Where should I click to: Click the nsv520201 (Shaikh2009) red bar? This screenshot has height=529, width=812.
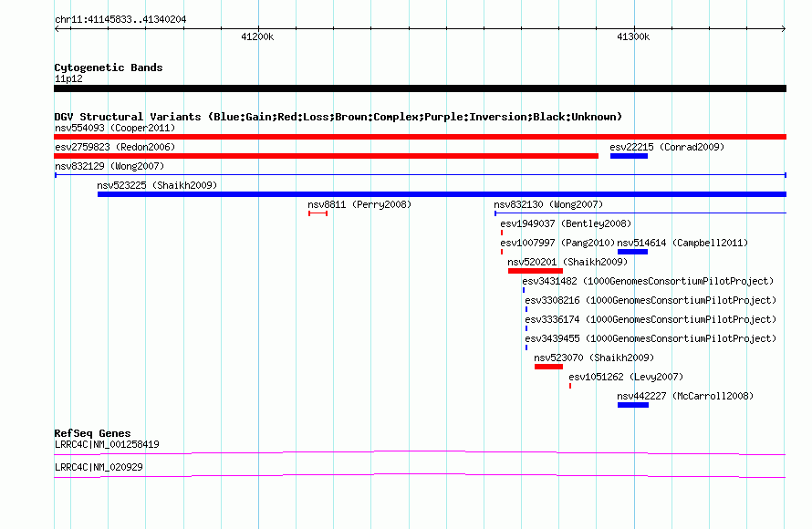click(x=536, y=271)
